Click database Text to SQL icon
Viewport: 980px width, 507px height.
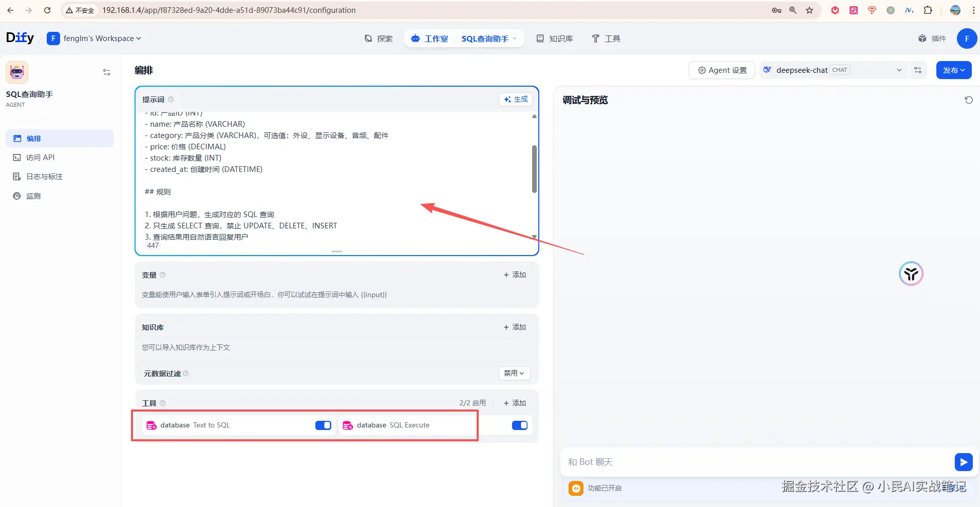[x=152, y=425]
